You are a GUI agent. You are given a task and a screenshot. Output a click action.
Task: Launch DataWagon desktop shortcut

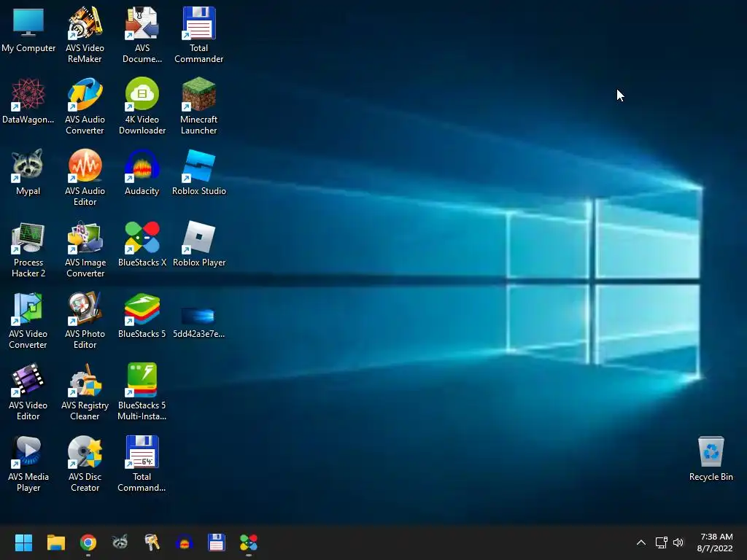28,101
